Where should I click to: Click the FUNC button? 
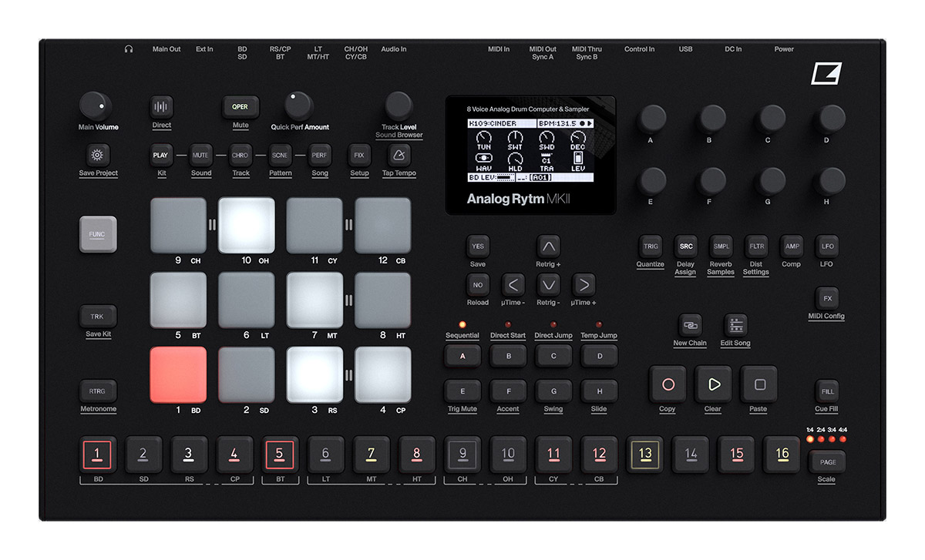[x=98, y=234]
